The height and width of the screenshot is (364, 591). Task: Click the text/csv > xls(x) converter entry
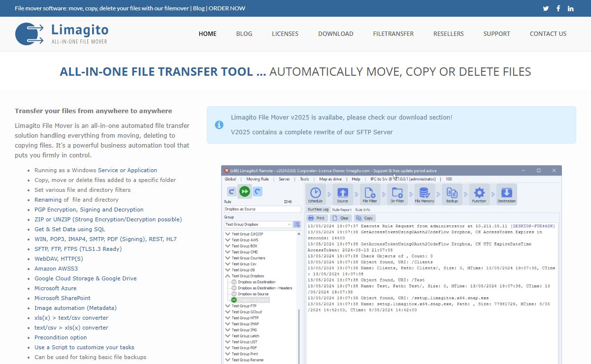pyautogui.click(x=71, y=328)
